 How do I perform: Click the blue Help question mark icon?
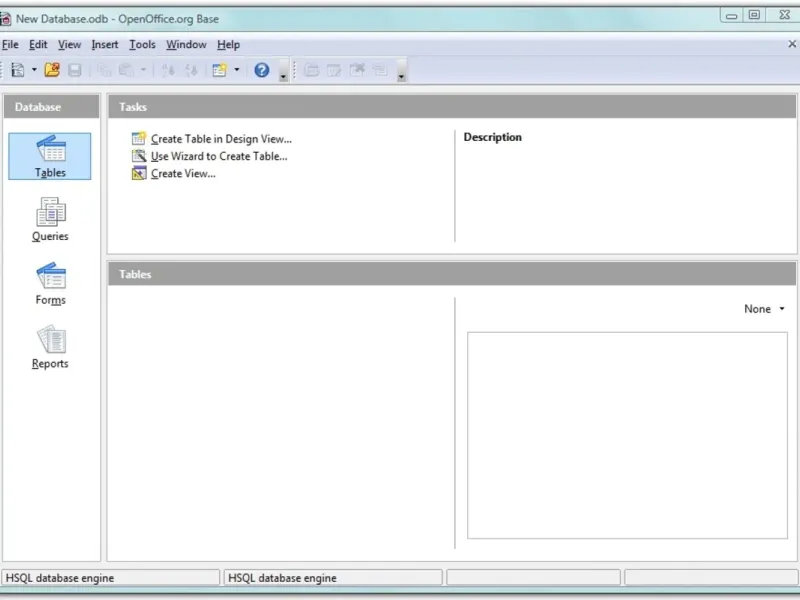[x=262, y=70]
